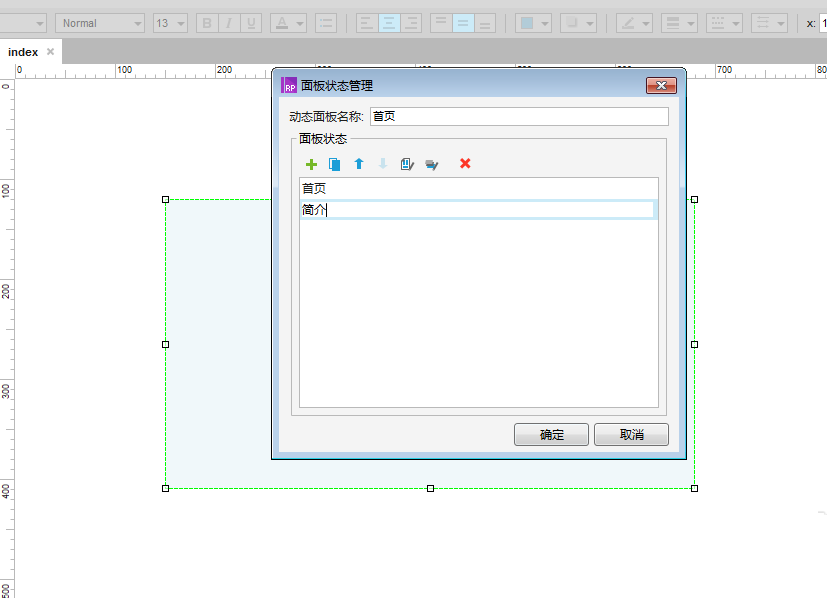Click the bottom-middle selection handle of the panel
827x598 pixels.
tap(430, 488)
